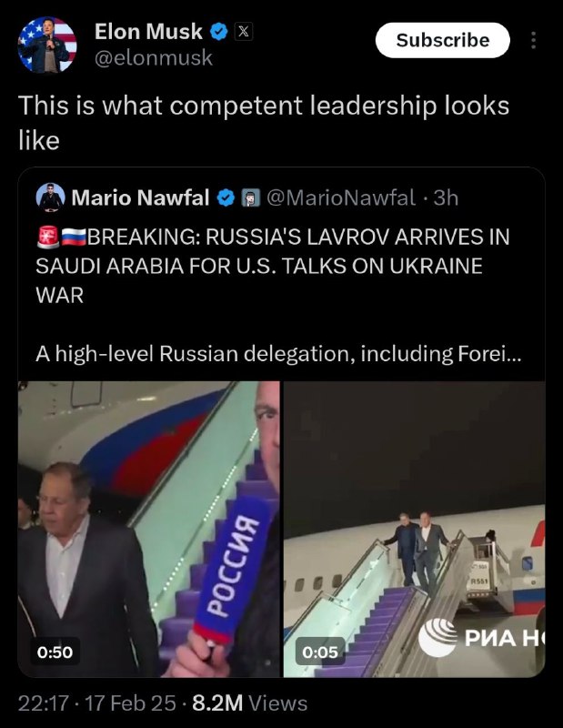Click the 0:05 video duration badge
Image resolution: width=563 pixels, height=728 pixels.
320,652
